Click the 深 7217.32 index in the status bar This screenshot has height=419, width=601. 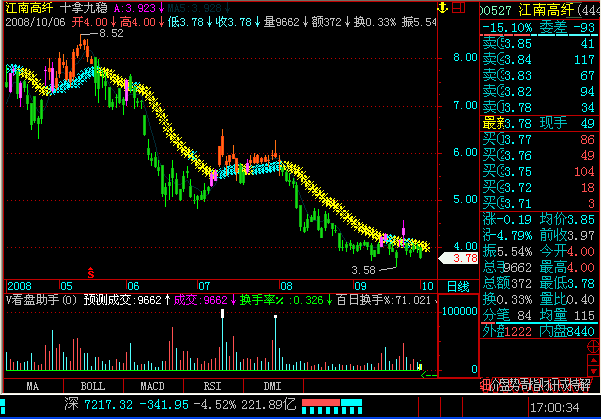99,405
